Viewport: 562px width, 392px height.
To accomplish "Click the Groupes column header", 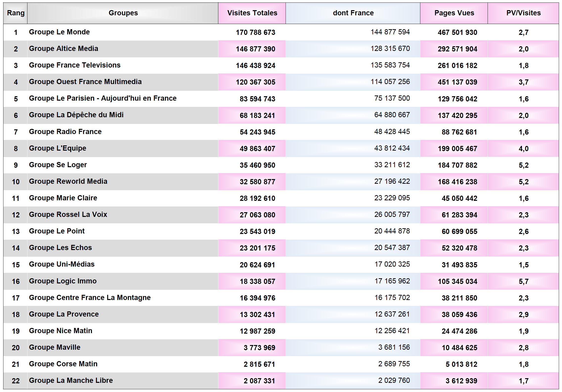I will (x=123, y=13).
